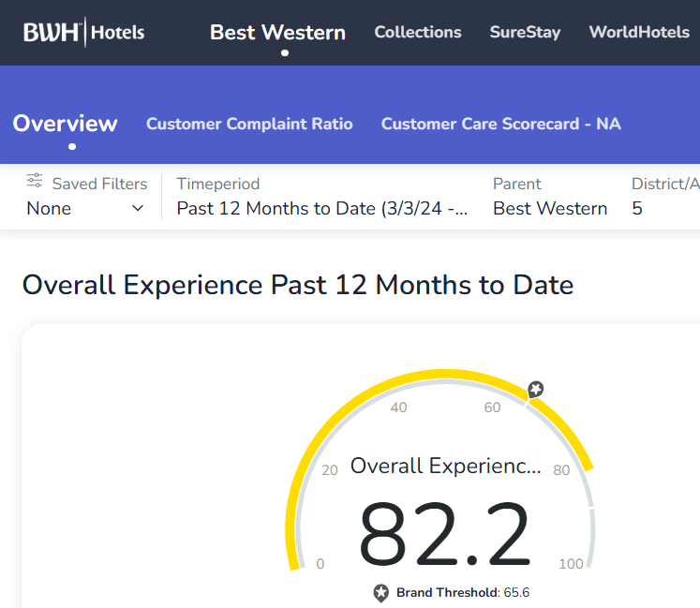The image size is (700, 608).
Task: Open the Timeperiod Past 12 Months filter
Action: (322, 197)
